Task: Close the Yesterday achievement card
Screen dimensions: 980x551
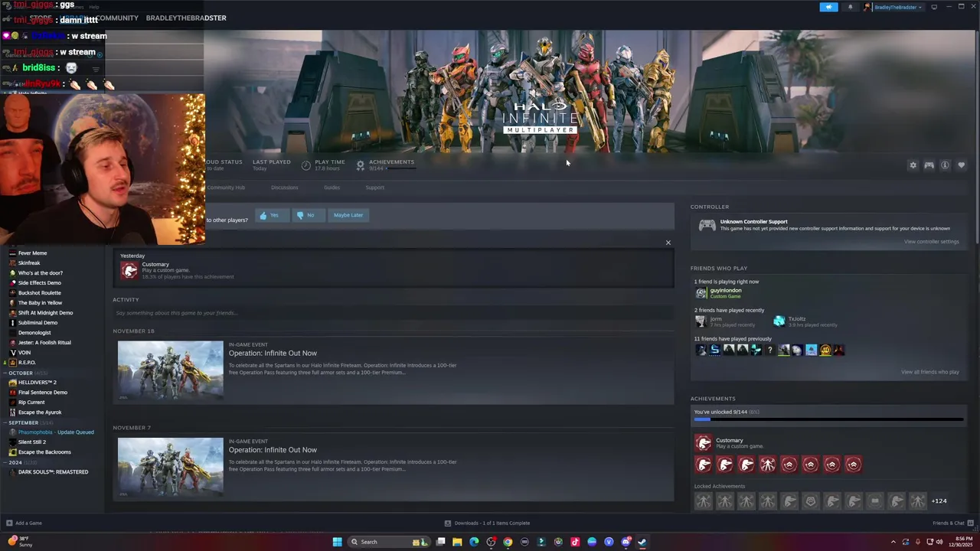Action: point(668,243)
